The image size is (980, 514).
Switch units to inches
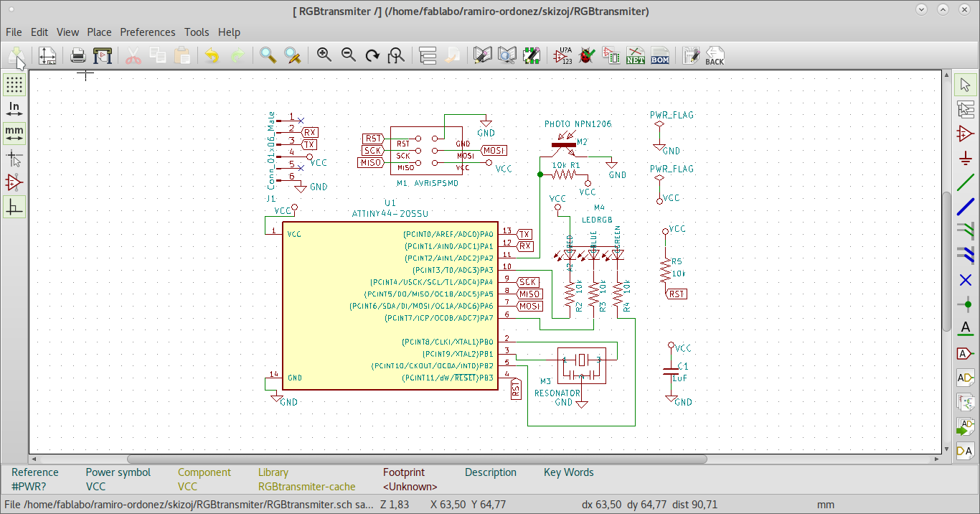(x=14, y=109)
